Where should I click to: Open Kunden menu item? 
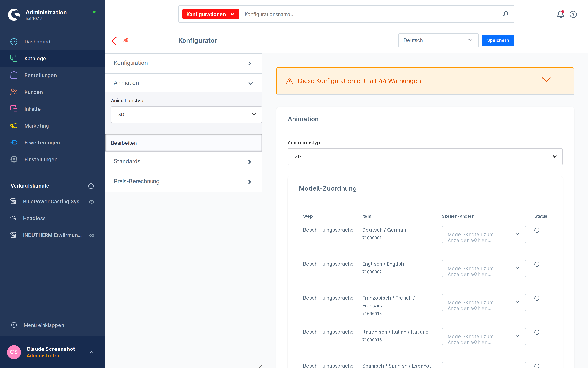[52, 92]
